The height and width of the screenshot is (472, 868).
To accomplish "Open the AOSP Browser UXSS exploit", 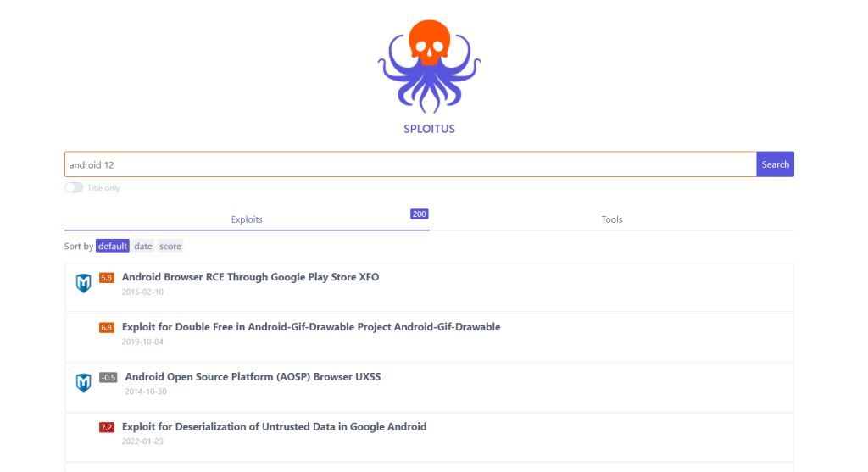I will tap(253, 377).
